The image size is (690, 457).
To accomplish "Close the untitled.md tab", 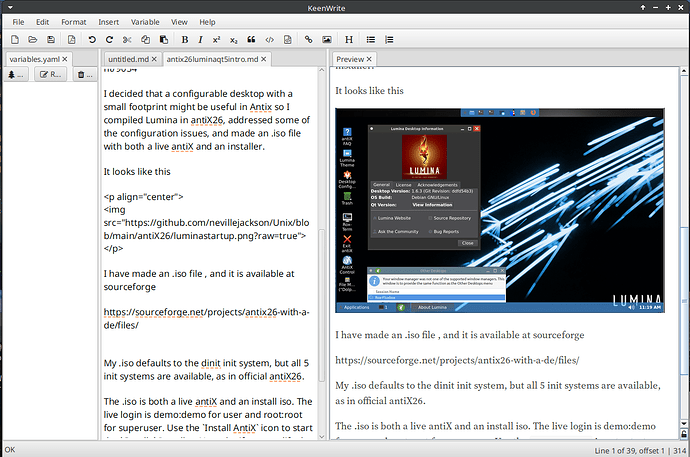I will (154, 59).
